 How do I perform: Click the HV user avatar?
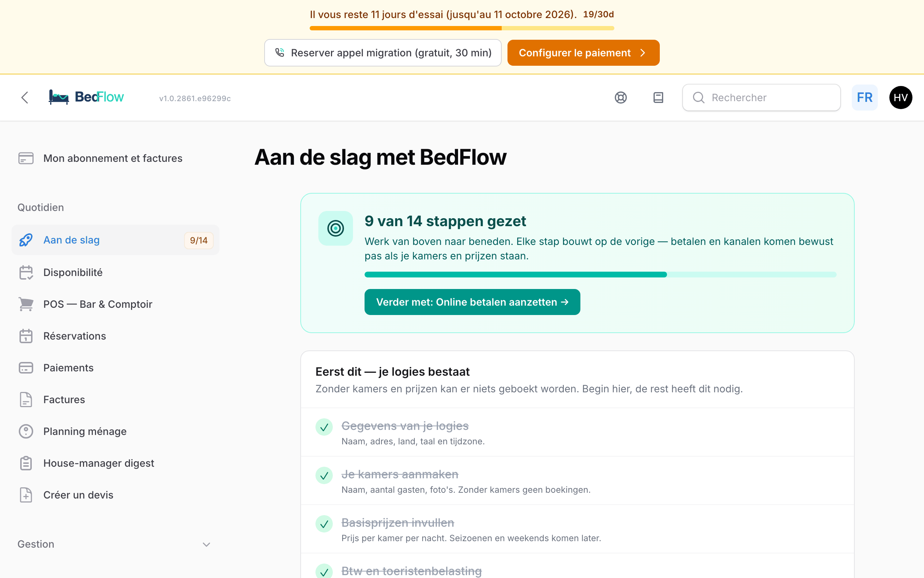click(901, 98)
